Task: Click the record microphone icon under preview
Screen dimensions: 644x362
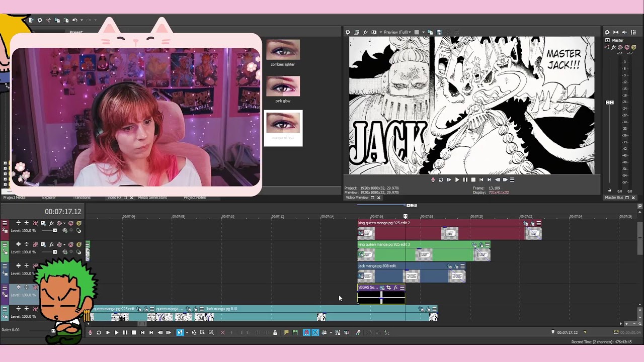Action: pos(433,179)
